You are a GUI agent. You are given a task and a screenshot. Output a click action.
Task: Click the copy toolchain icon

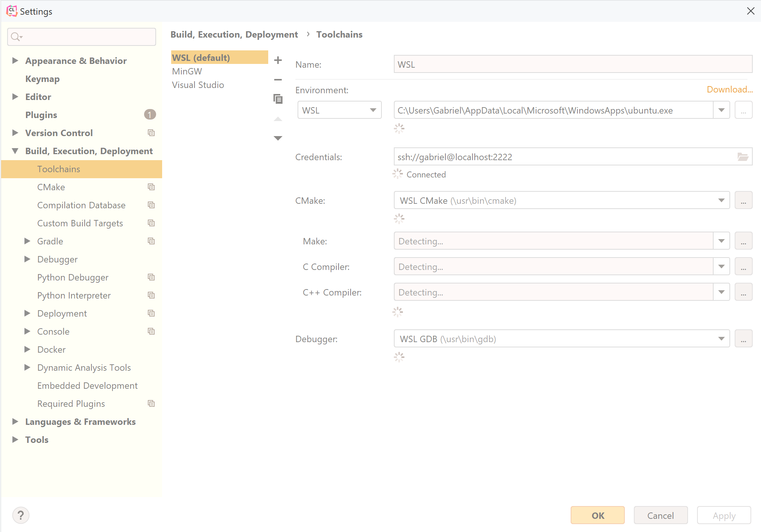tap(278, 99)
